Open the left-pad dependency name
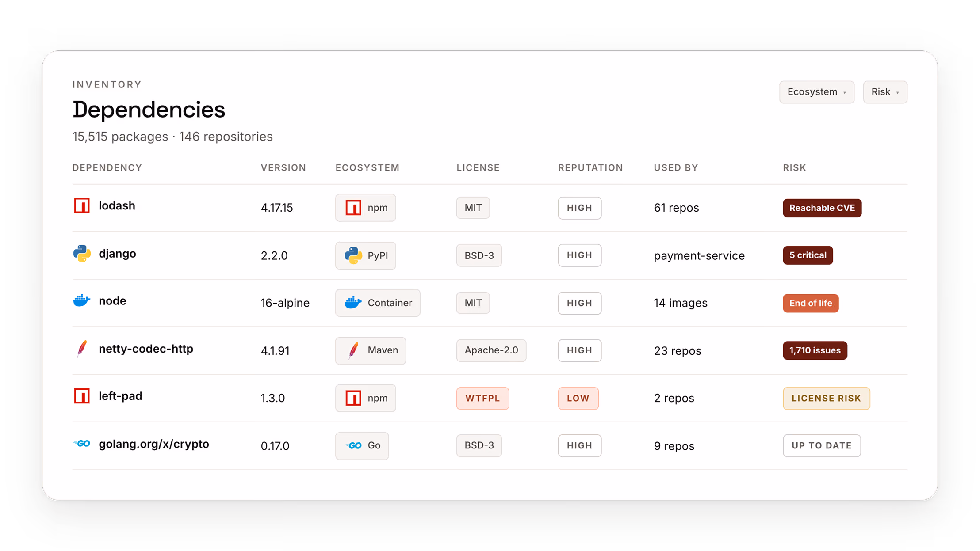 [x=120, y=396]
